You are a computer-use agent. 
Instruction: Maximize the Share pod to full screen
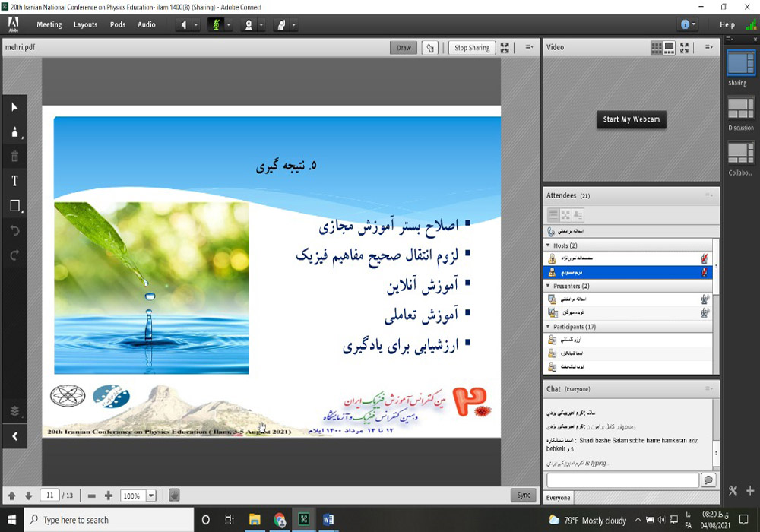[x=505, y=48]
